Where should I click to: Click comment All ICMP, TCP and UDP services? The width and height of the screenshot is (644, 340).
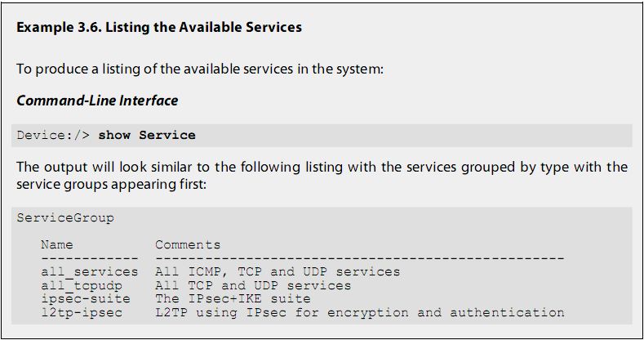278,271
